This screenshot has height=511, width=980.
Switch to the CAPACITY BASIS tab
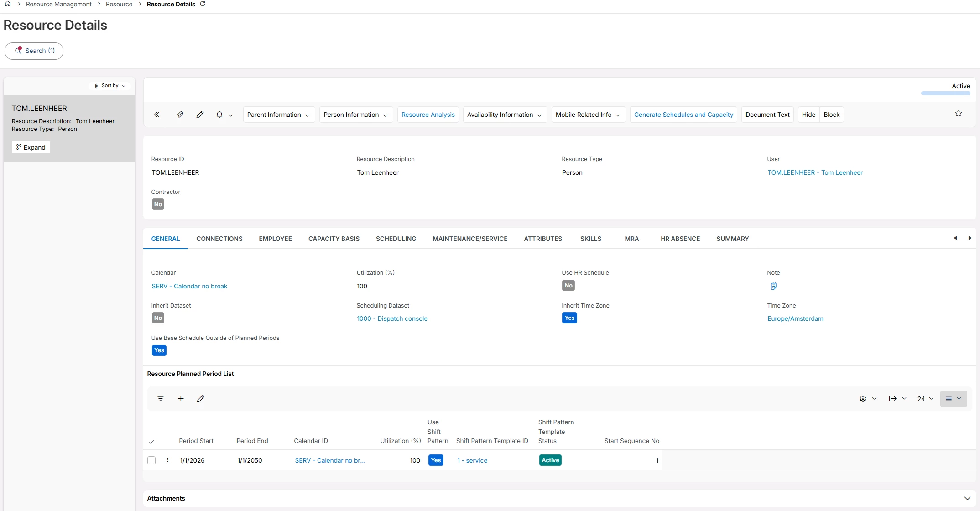(334, 239)
